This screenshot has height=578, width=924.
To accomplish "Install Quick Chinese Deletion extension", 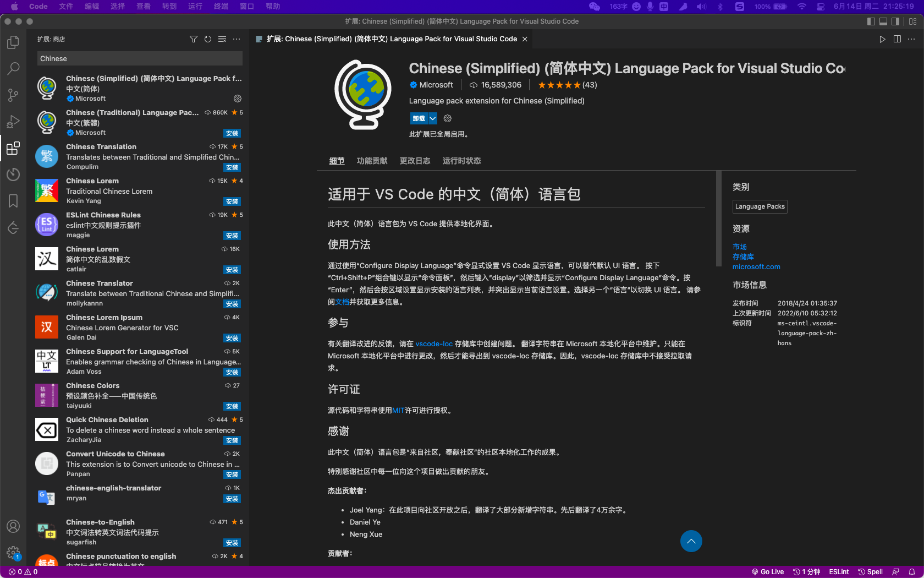I will [x=232, y=440].
